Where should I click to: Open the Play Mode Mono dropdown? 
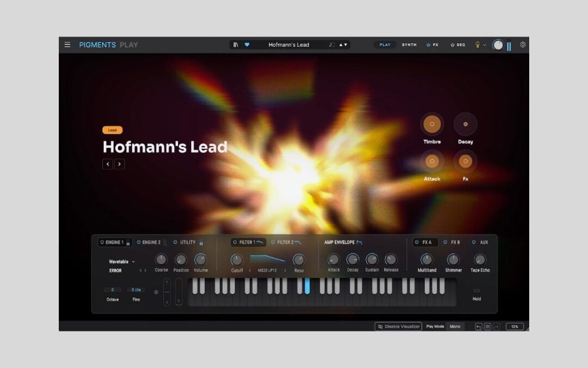(455, 327)
